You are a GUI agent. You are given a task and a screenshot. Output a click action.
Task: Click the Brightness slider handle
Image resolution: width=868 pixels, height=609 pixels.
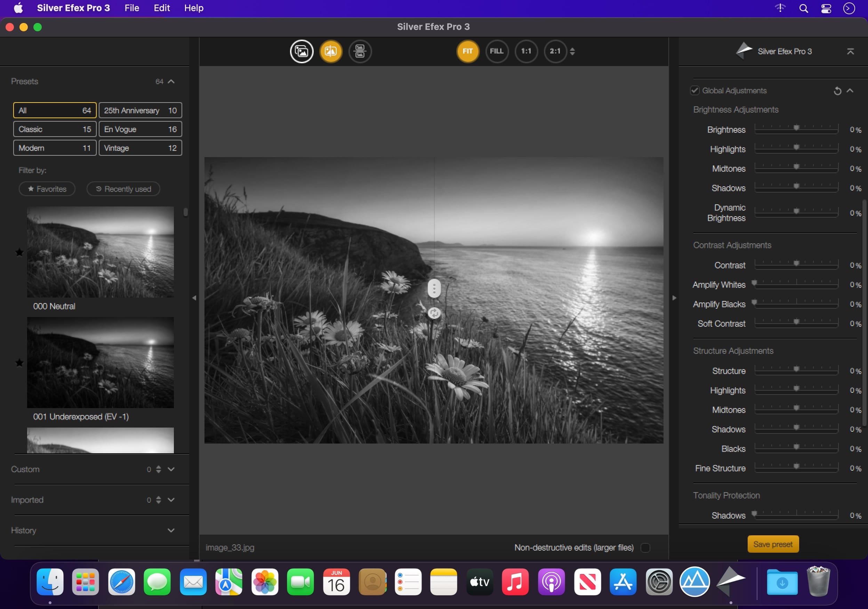click(796, 128)
